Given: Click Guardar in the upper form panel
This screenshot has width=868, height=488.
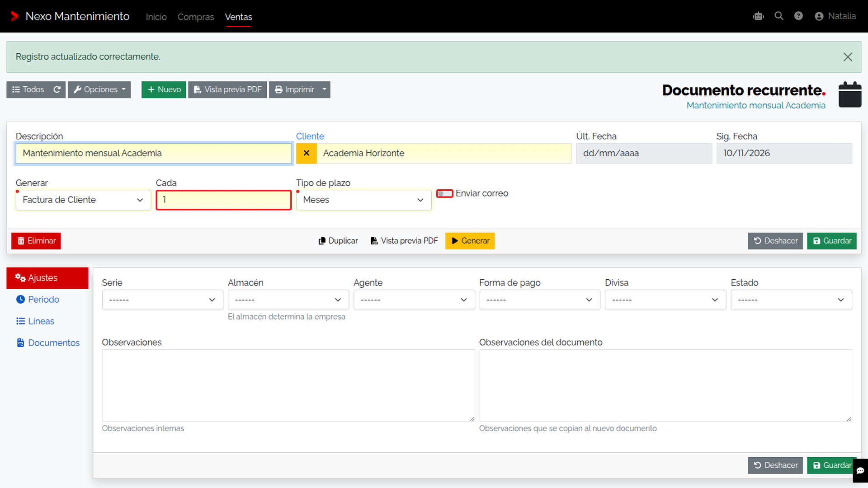Looking at the screenshot, I should coord(832,241).
